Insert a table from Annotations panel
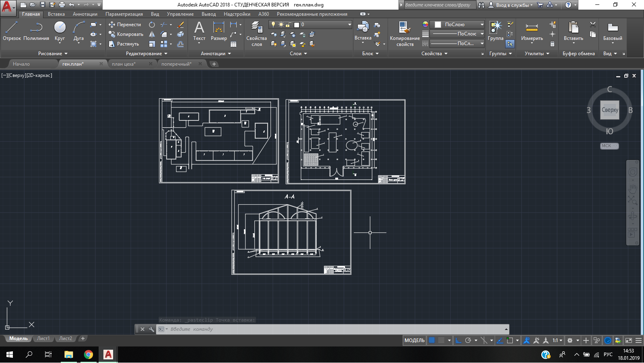The height and width of the screenshot is (363, 644). click(233, 44)
